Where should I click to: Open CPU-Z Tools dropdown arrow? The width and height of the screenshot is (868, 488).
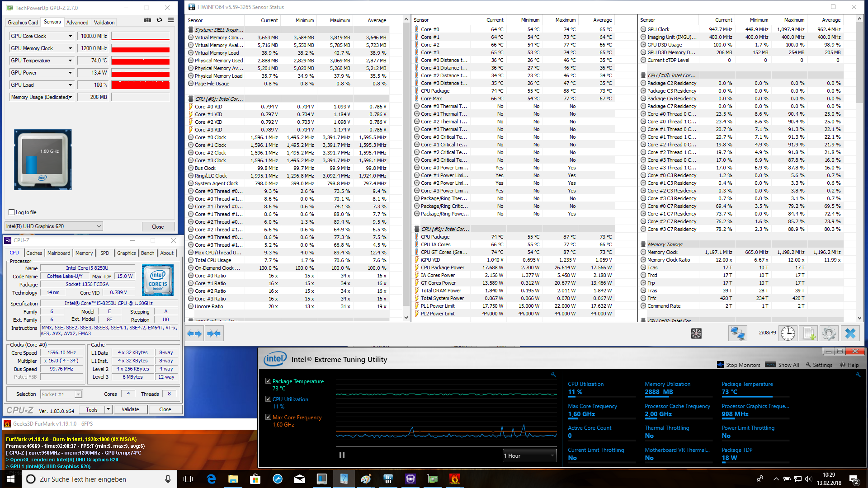click(x=108, y=409)
